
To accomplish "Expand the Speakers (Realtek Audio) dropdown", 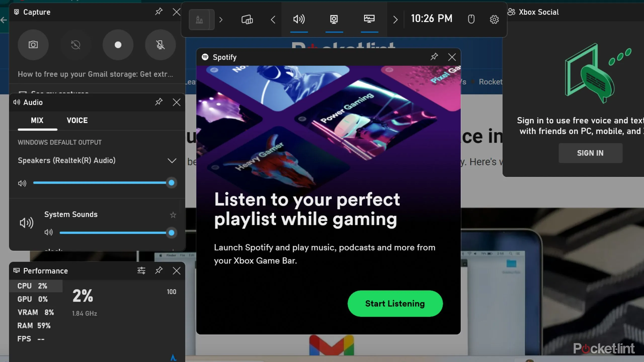I will 172,161.
